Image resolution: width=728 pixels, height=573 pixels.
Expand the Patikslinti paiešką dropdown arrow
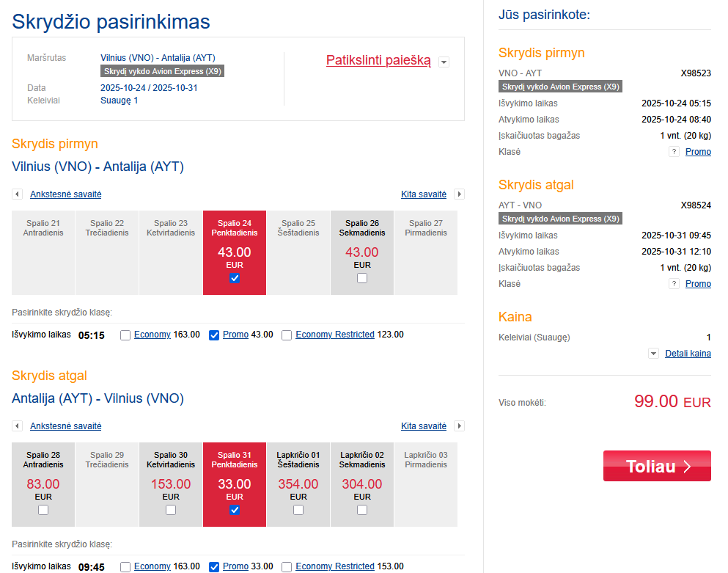444,62
